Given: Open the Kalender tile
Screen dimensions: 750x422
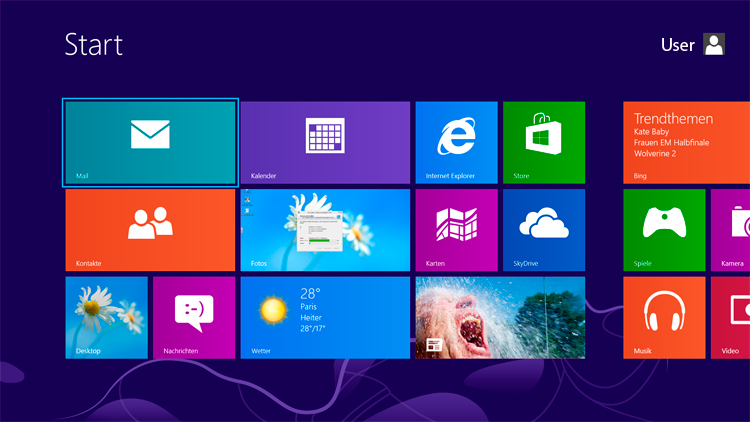Looking at the screenshot, I should tap(325, 142).
